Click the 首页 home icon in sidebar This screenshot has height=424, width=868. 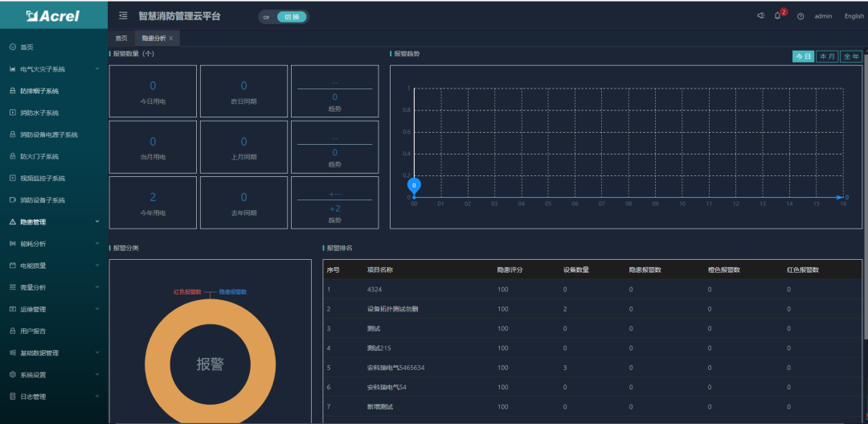[13, 47]
